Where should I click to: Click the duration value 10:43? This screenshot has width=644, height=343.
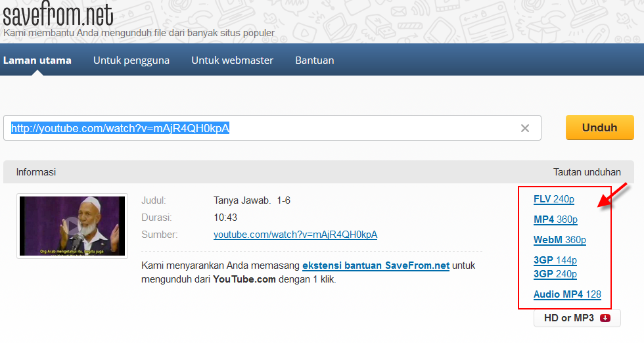point(225,217)
